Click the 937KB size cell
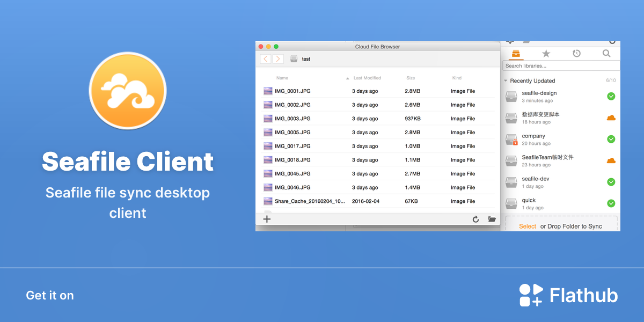Screen dimensions: 644x322 (413, 119)
